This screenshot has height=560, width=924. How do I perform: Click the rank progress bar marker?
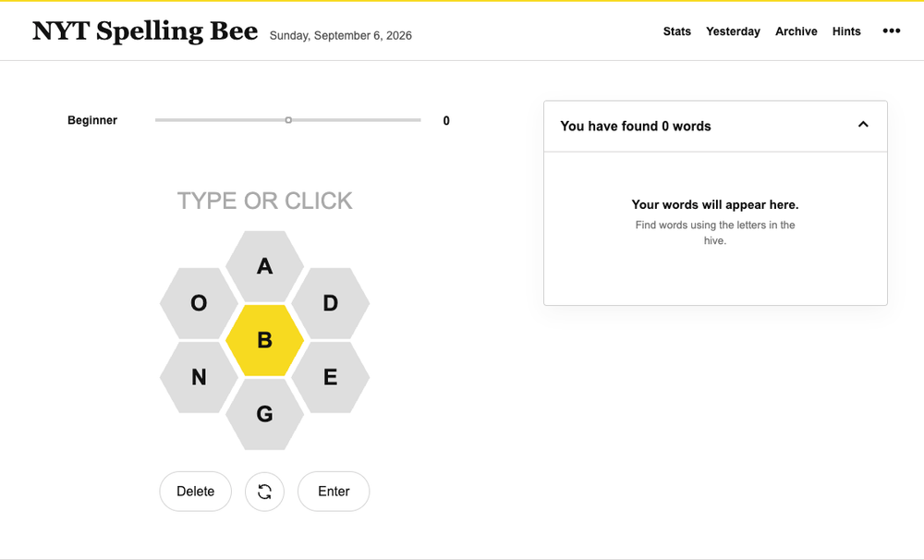tap(288, 119)
